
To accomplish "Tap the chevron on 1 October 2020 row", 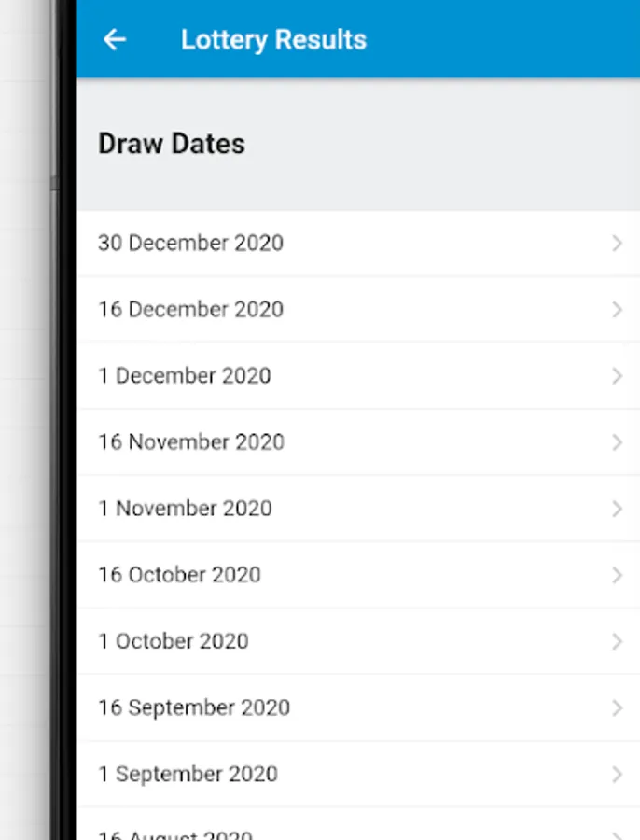I will click(x=617, y=641).
